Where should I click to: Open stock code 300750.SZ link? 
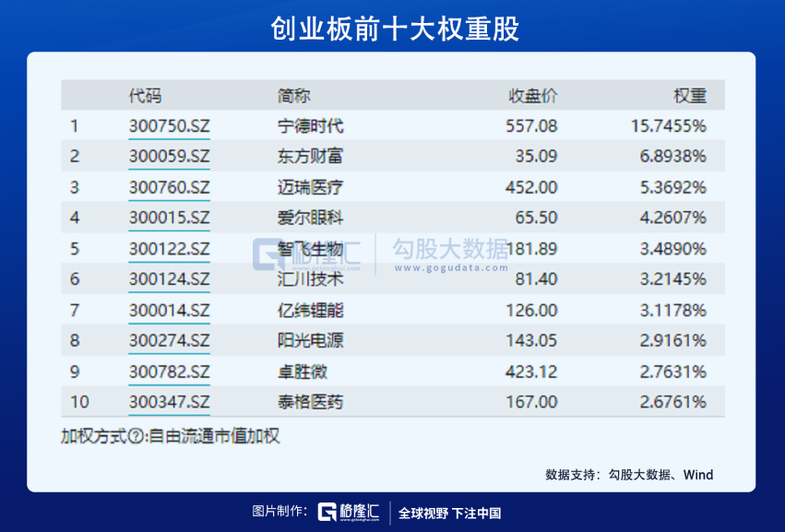point(169,125)
